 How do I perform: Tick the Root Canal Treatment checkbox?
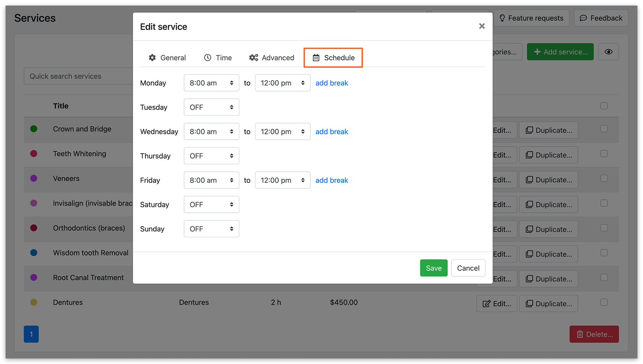click(604, 278)
